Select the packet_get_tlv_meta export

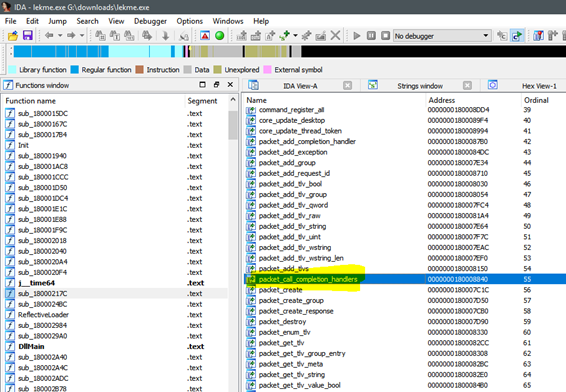click(405, 364)
